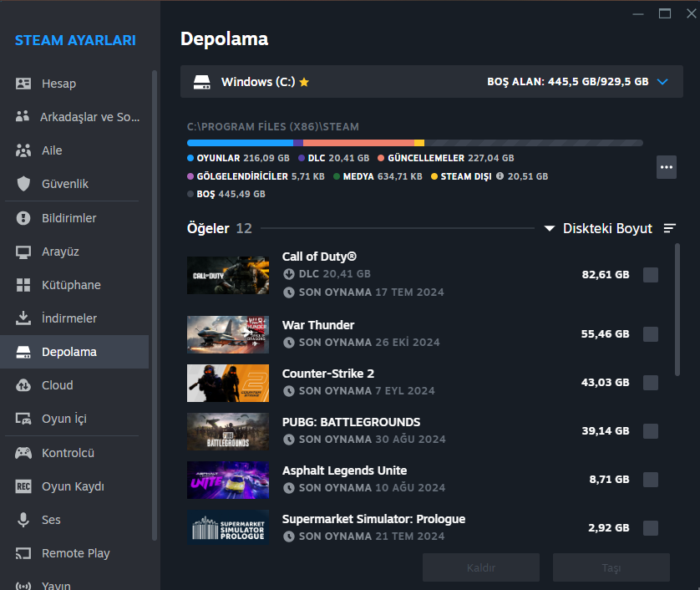700x590 pixels.
Task: Expand the drive selector chevron
Action: point(662,82)
